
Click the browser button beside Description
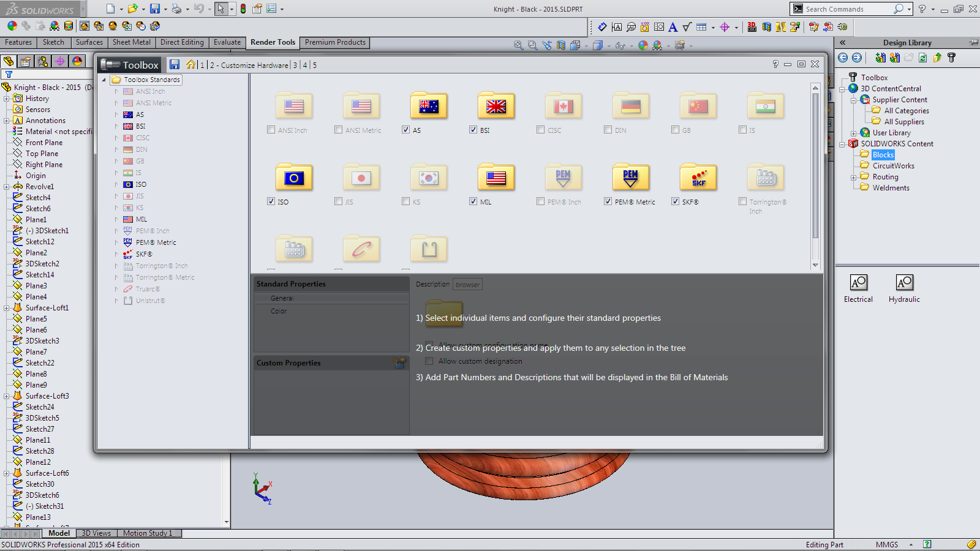pos(467,285)
